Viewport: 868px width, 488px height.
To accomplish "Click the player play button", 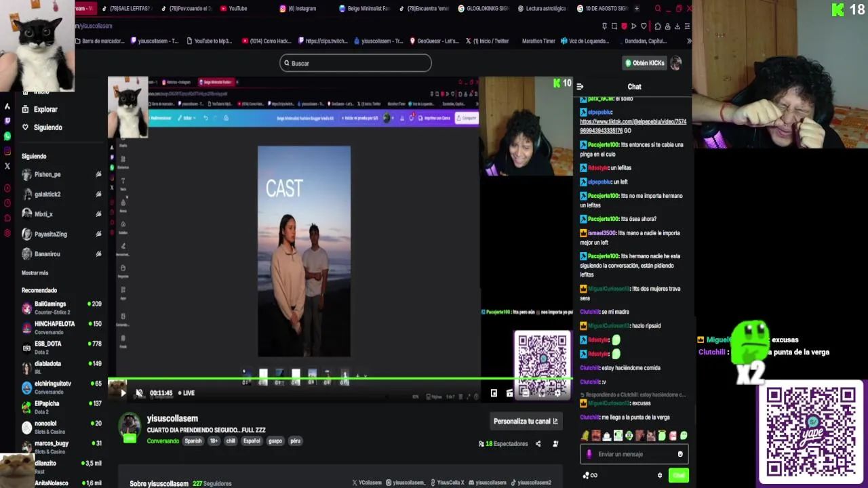I will [123, 393].
